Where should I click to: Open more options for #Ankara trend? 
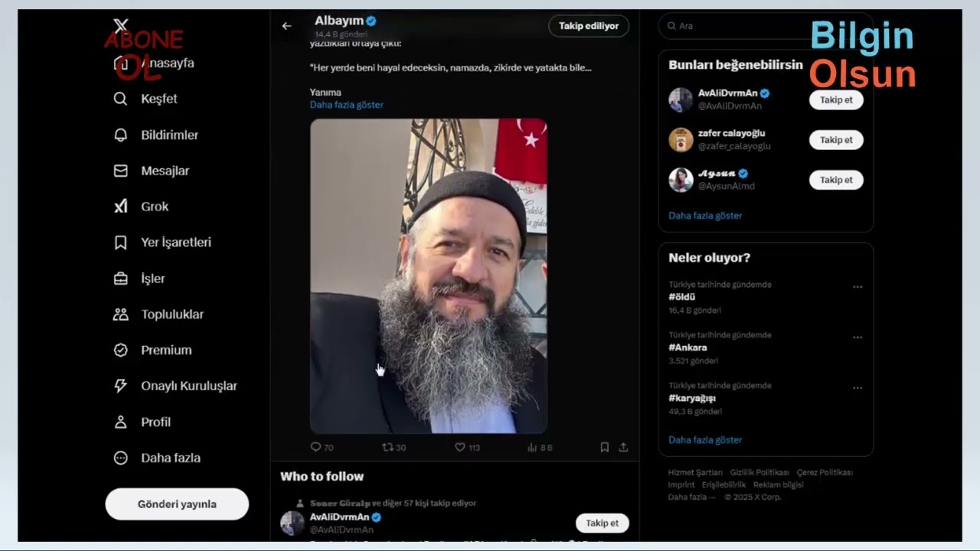pyautogui.click(x=857, y=337)
